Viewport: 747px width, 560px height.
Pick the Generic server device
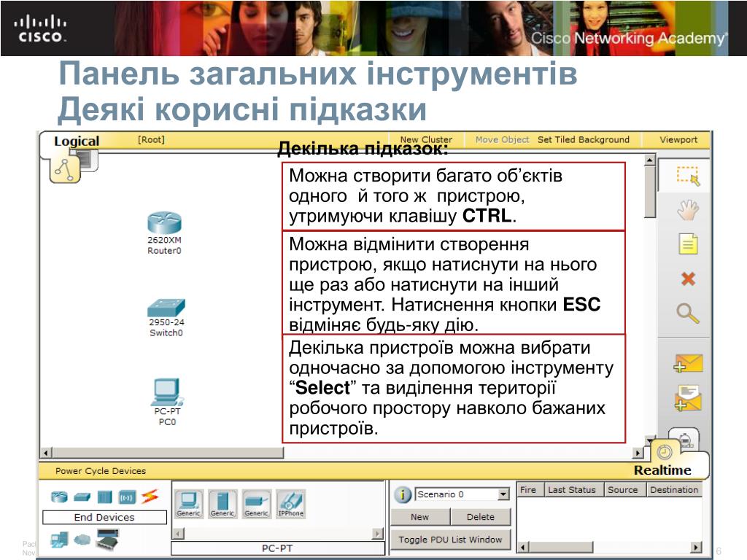pyautogui.click(x=222, y=504)
